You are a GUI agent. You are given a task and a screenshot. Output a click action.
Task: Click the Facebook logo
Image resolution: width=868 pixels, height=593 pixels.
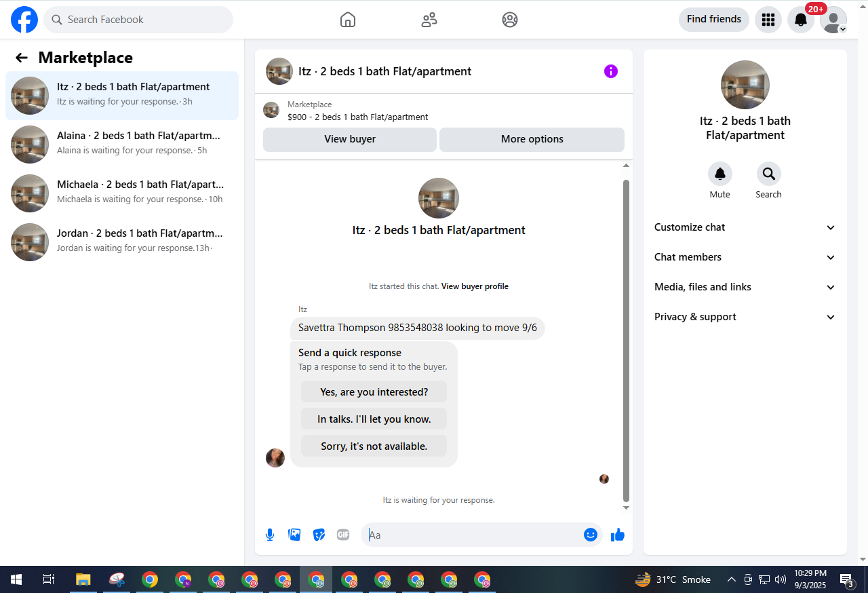(x=24, y=20)
